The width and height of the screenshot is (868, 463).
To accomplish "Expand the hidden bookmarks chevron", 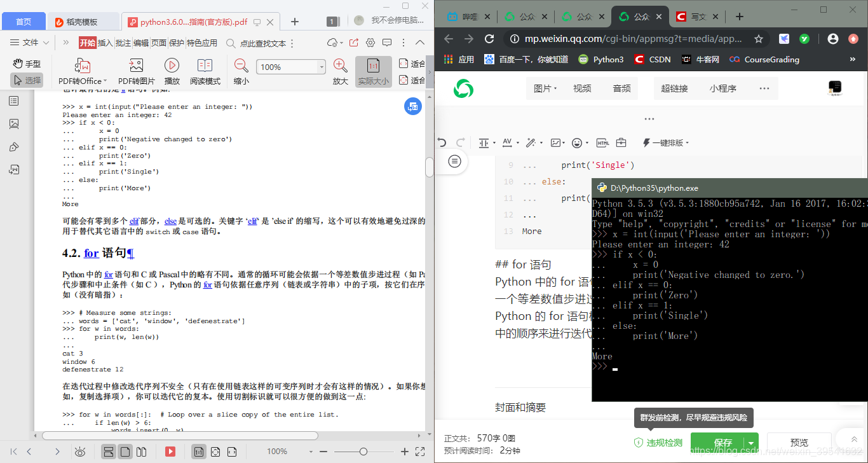I will coord(853,59).
